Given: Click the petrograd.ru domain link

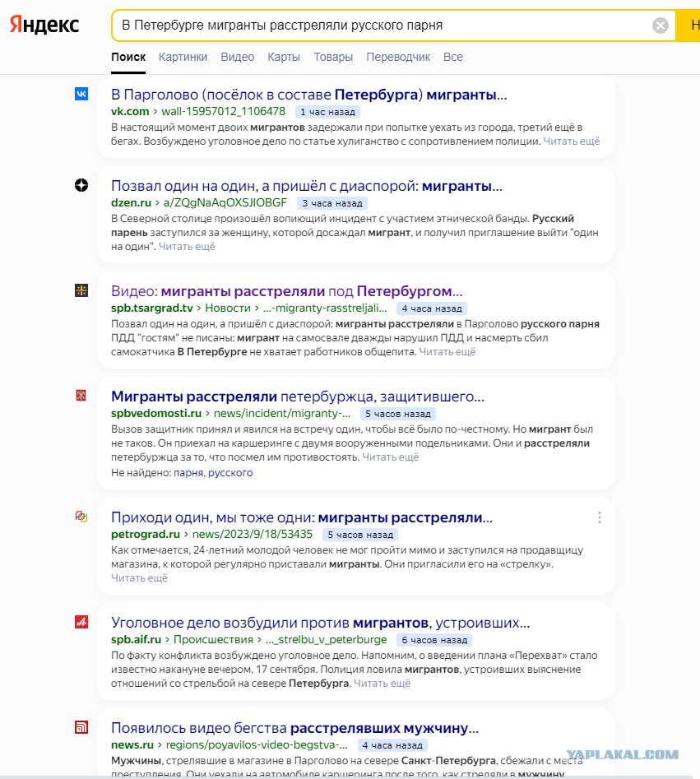Looking at the screenshot, I should (x=145, y=535).
